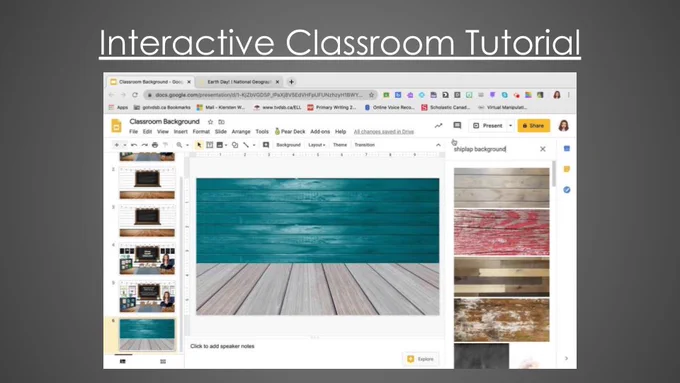Open the Pear Deck menu
The width and height of the screenshot is (680, 383).
290,131
